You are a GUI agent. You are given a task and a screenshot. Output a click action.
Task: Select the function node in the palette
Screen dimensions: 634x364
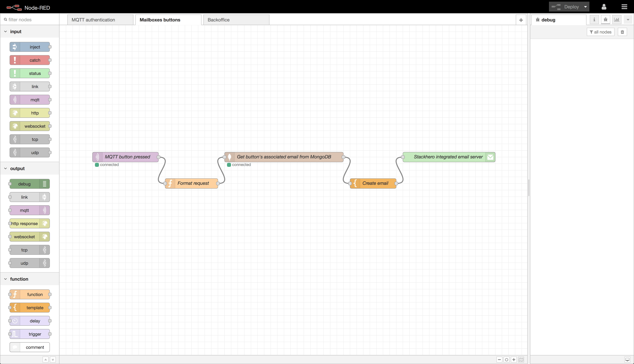[30, 294]
